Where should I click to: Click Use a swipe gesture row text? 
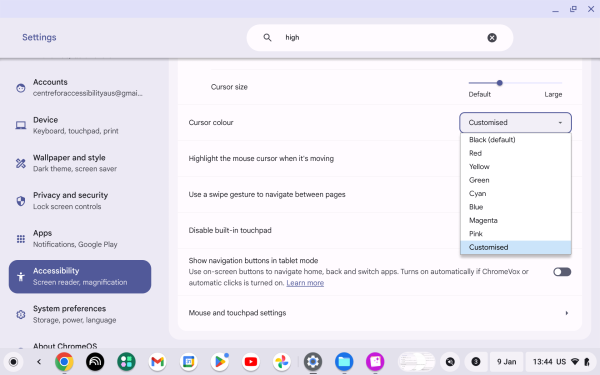267,194
